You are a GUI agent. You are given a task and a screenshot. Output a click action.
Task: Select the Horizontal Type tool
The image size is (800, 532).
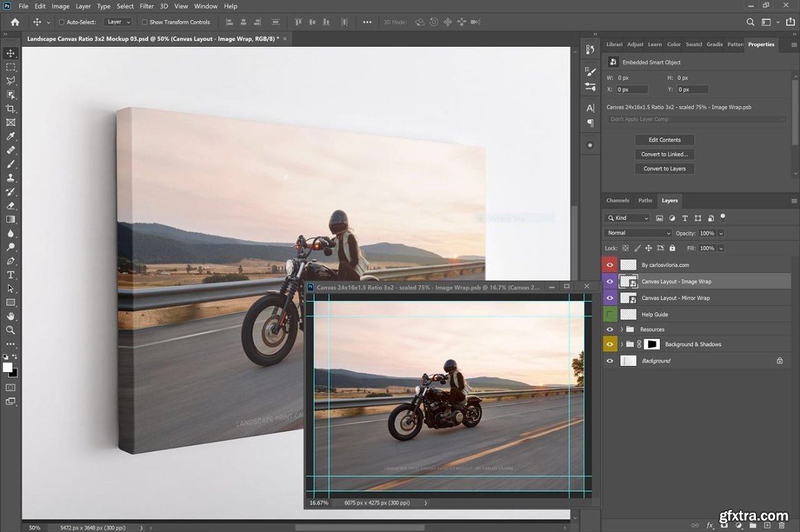point(10,275)
